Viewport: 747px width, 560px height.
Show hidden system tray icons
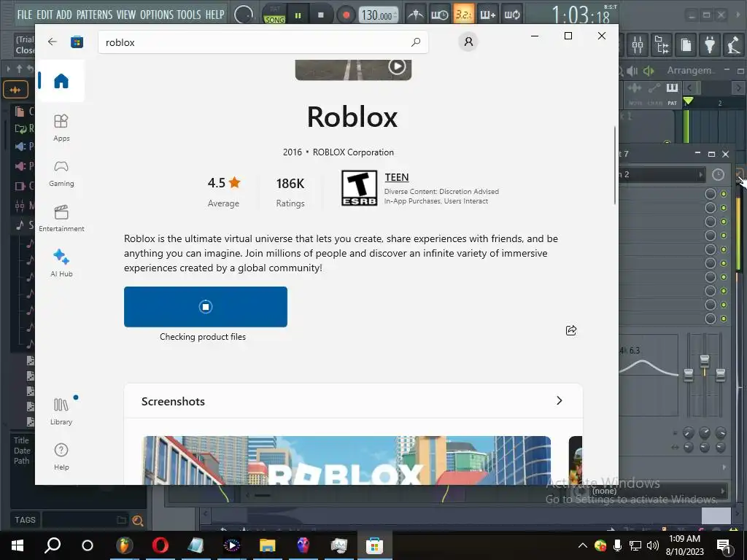pyautogui.click(x=582, y=545)
